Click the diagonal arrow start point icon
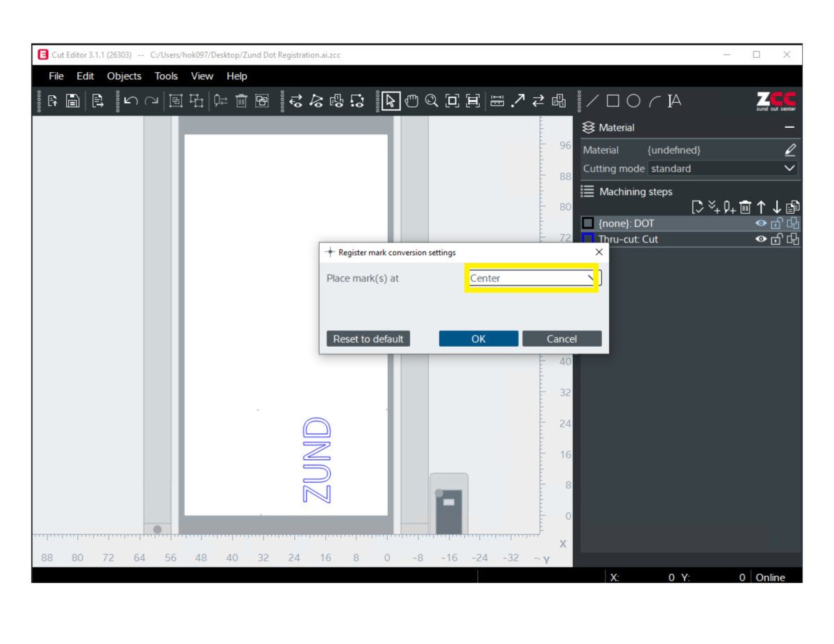 [518, 101]
